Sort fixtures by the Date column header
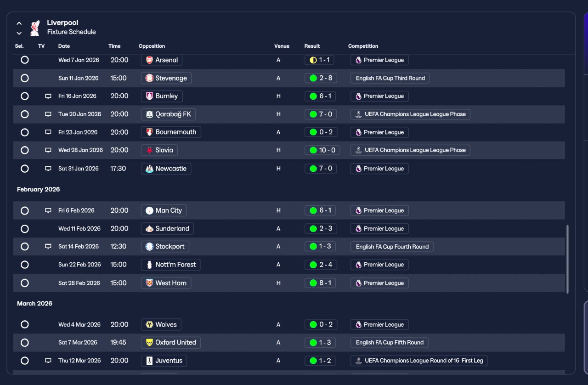The height and width of the screenshot is (385, 588). (64, 46)
